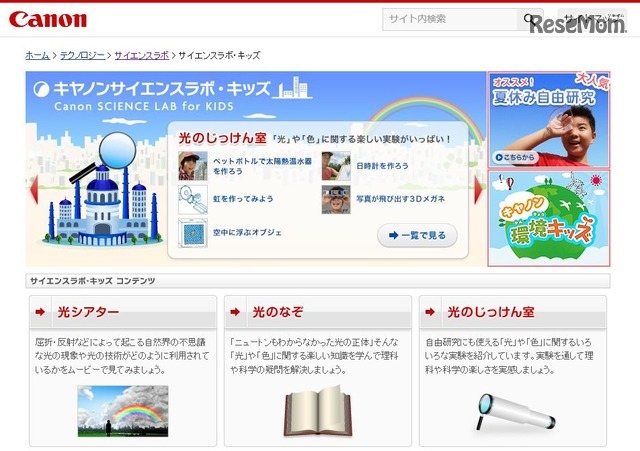Click the red arrow beside 光のなぞ
This screenshot has width=640, height=451.
click(235, 312)
